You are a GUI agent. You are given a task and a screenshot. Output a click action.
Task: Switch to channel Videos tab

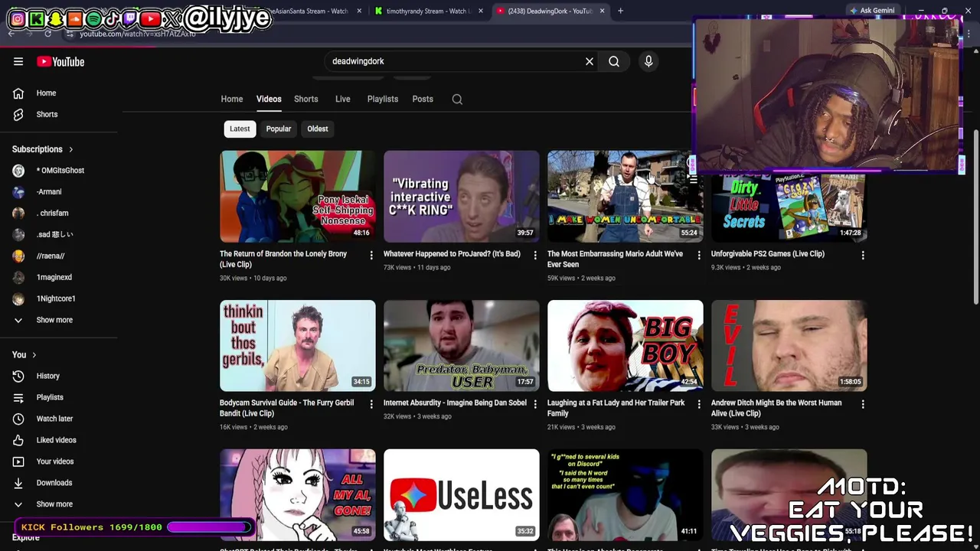(269, 99)
